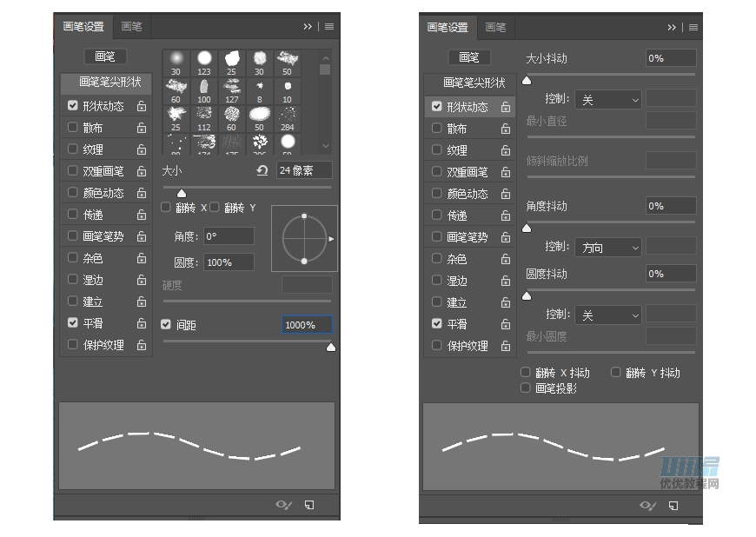Viewport: 756px width, 537px height.
Task: Click the 间距 field showing 1000%
Action: (307, 325)
